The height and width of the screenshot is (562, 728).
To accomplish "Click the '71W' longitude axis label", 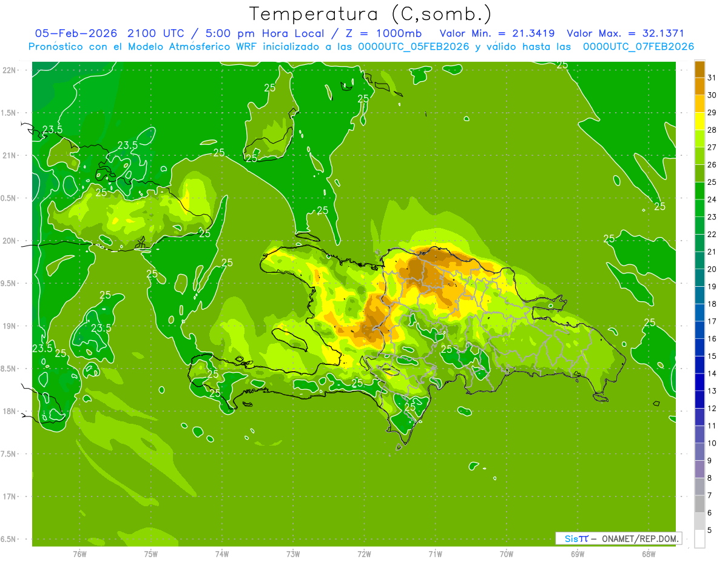I will [x=435, y=554].
